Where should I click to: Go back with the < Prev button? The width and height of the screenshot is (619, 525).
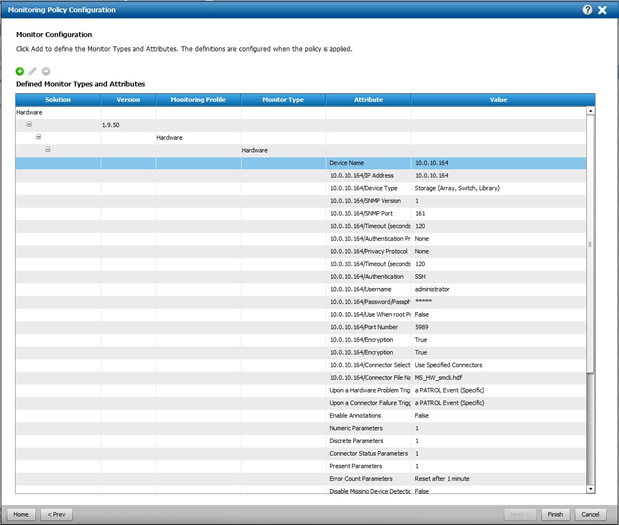(55, 514)
